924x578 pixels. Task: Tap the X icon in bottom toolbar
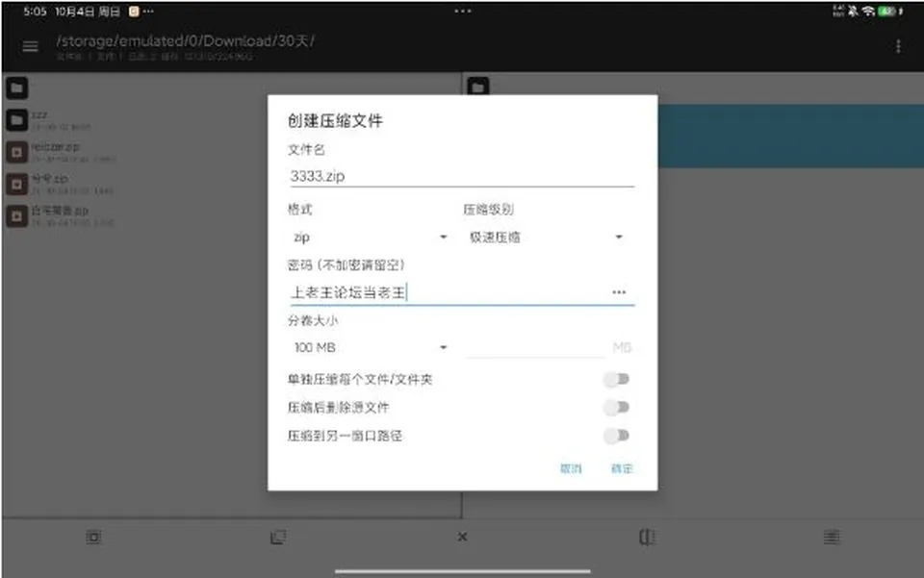pos(463,537)
